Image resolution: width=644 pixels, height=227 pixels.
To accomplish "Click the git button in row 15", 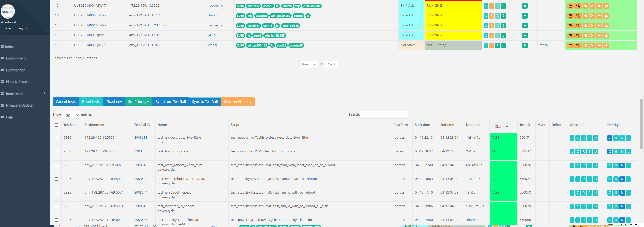I will [606, 6].
